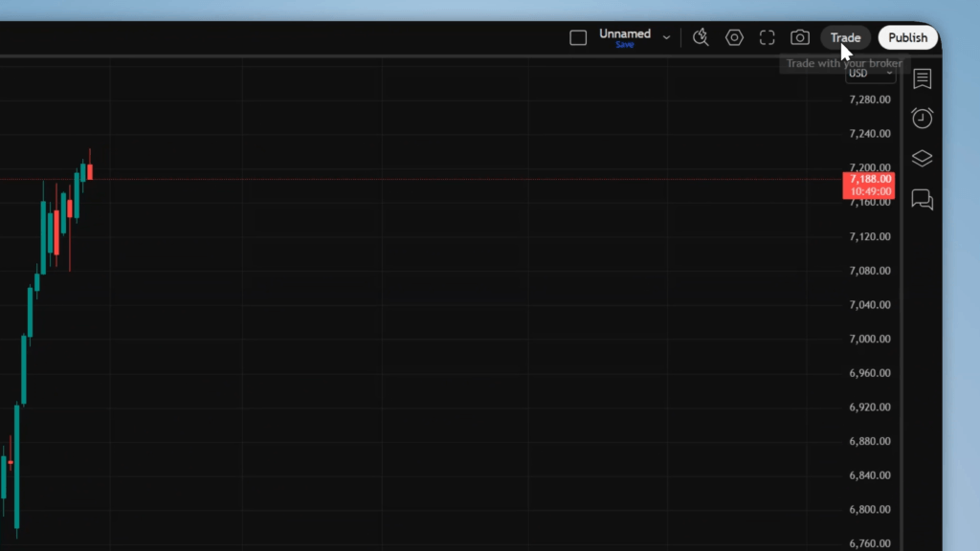Click the blue Save link

[x=624, y=45]
